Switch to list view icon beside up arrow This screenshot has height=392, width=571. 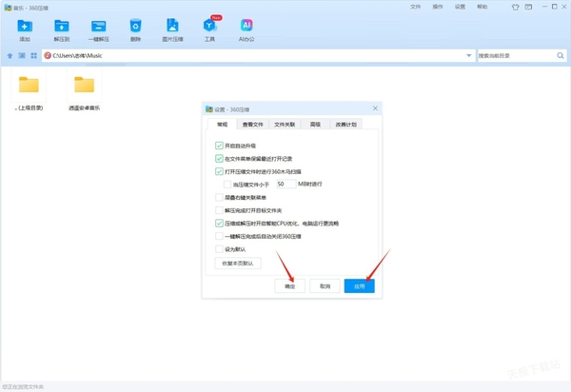22,56
